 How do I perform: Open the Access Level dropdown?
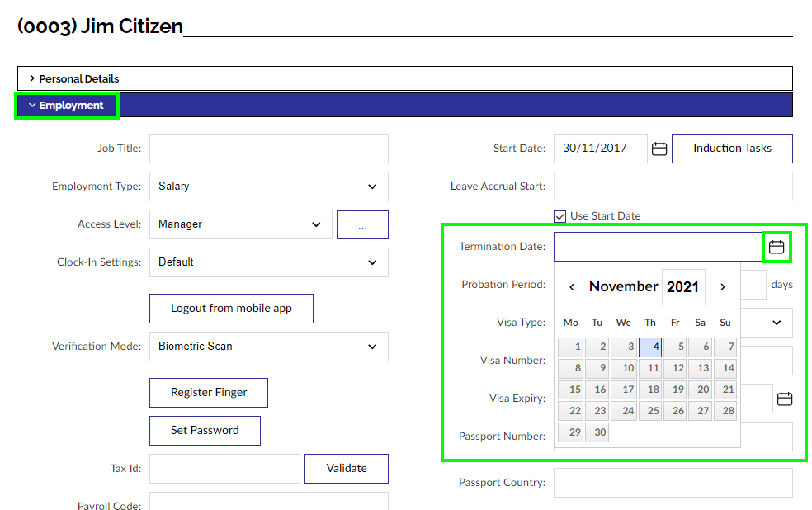240,224
